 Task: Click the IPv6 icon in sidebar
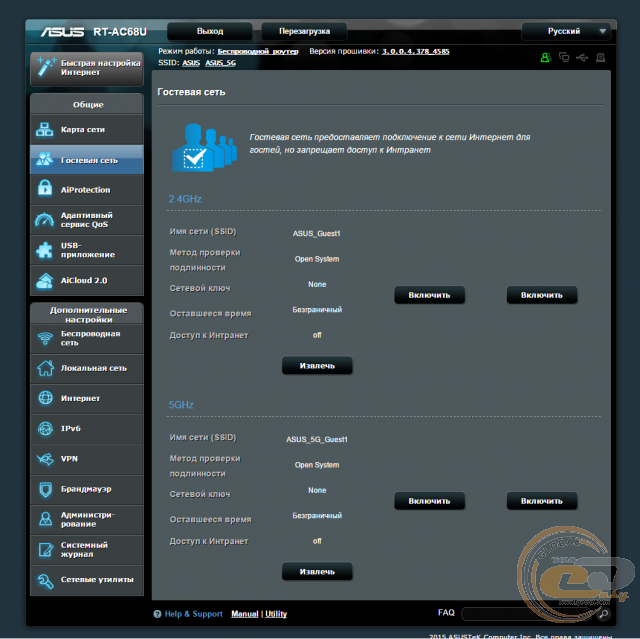pyautogui.click(x=45, y=428)
